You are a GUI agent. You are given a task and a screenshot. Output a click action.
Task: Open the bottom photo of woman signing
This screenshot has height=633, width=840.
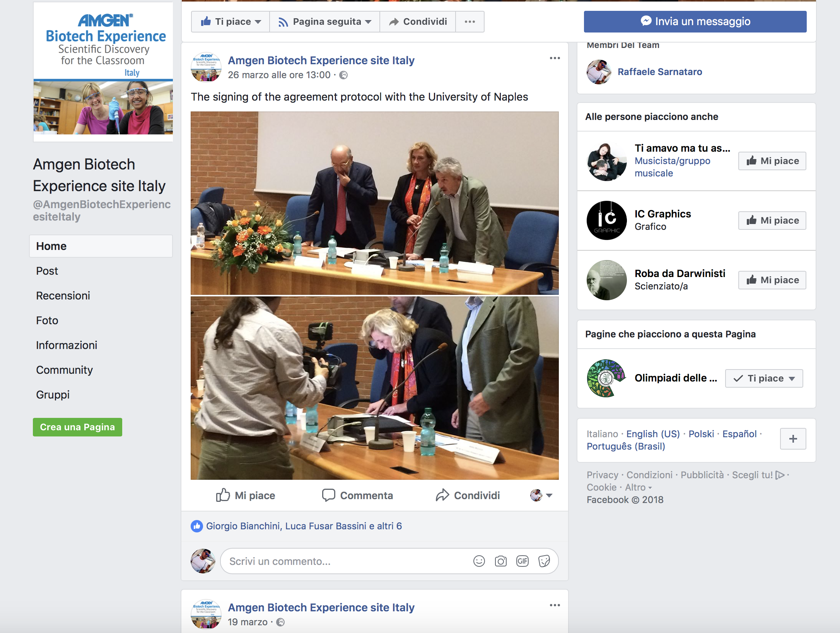click(x=374, y=388)
